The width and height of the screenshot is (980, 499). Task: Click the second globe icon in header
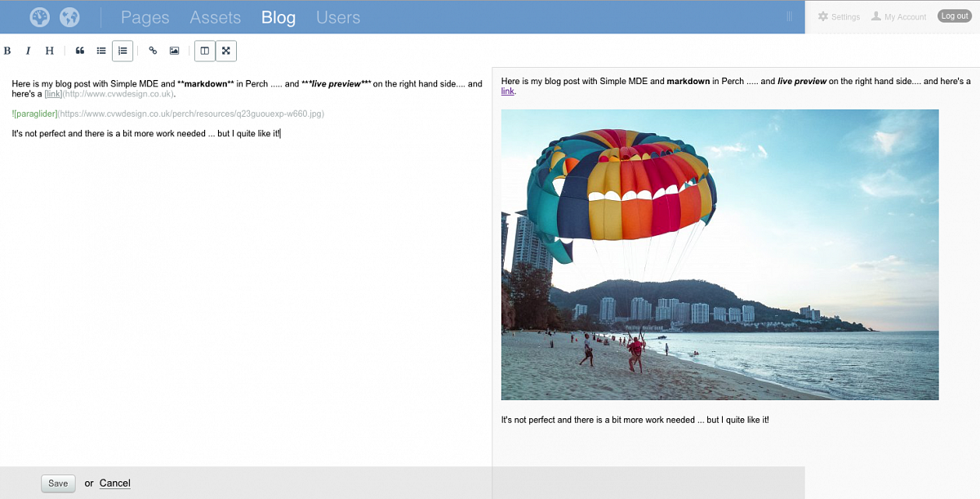69,16
